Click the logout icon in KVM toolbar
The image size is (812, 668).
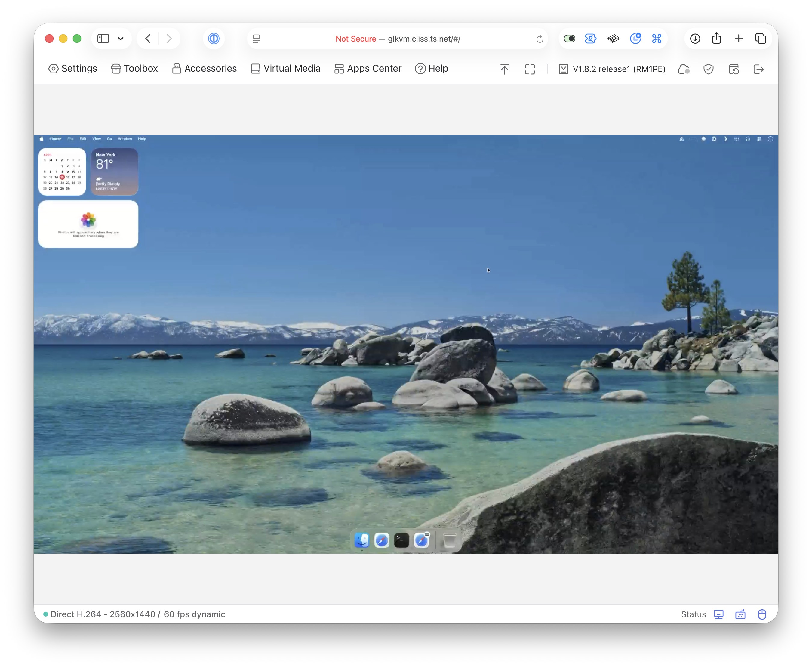758,69
